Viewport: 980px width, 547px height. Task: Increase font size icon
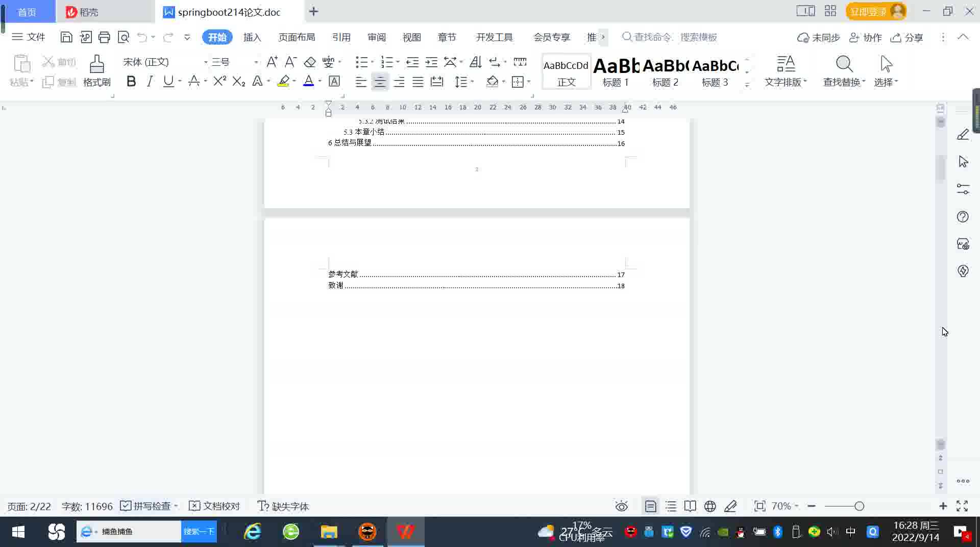272,62
